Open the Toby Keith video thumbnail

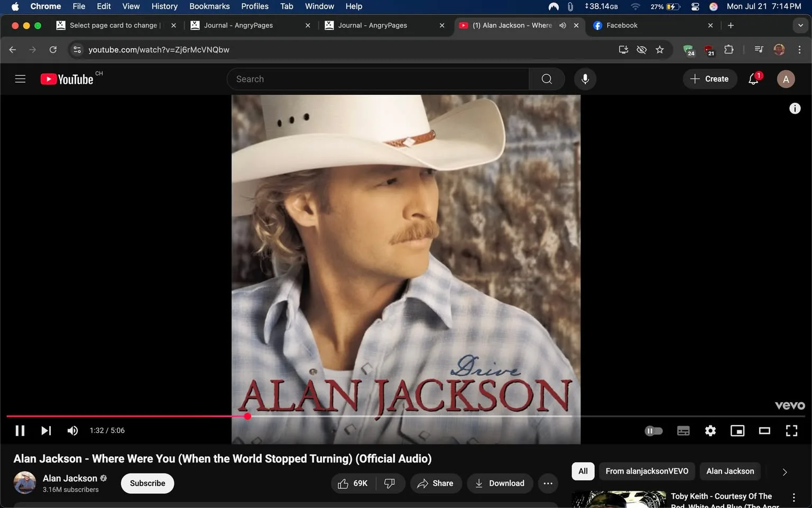(619, 500)
